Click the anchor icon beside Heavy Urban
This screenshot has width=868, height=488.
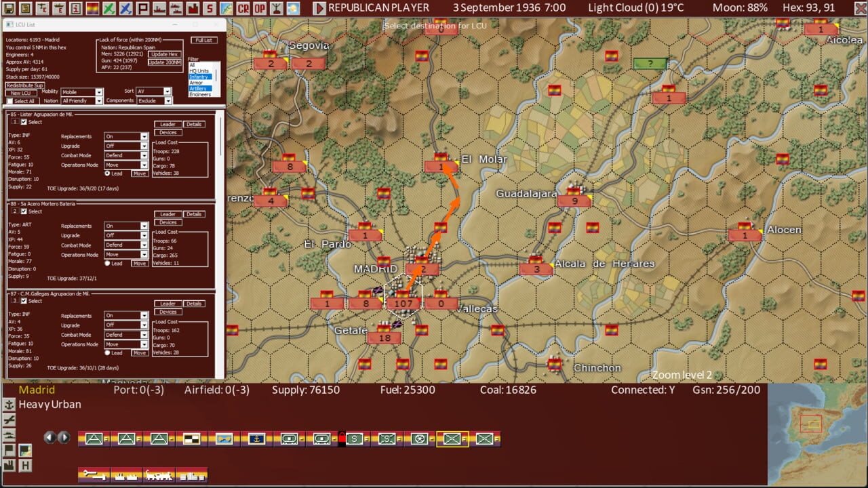coord(9,404)
